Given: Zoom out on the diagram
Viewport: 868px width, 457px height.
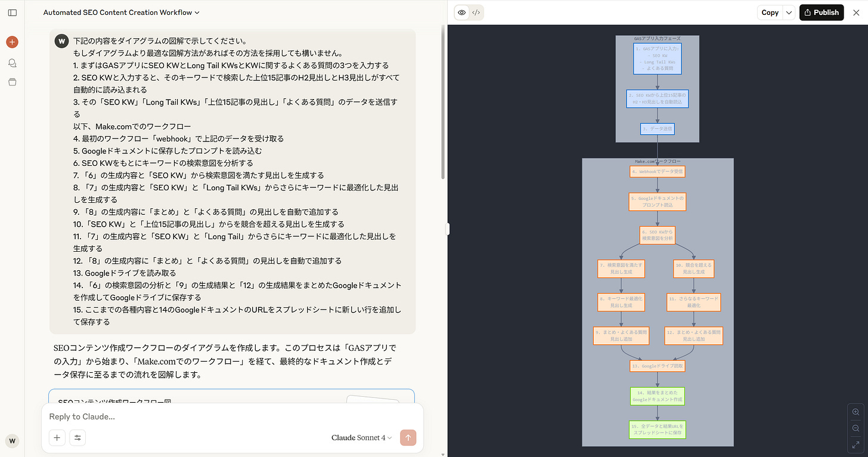Looking at the screenshot, I should point(855,428).
